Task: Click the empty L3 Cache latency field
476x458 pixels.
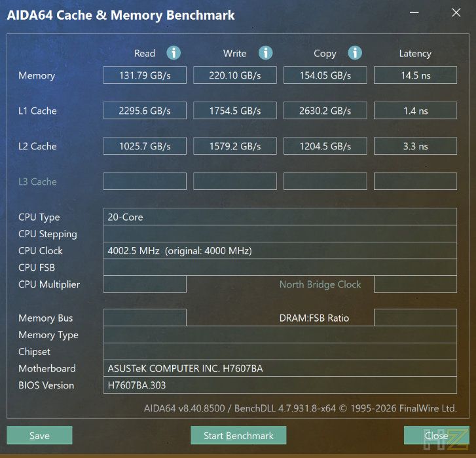Action: (415, 181)
